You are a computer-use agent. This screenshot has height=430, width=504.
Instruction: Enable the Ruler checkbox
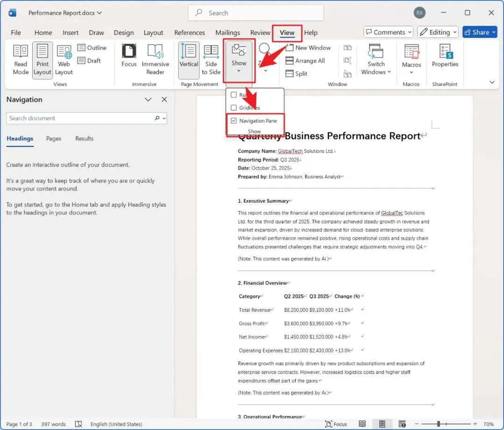pyautogui.click(x=234, y=95)
